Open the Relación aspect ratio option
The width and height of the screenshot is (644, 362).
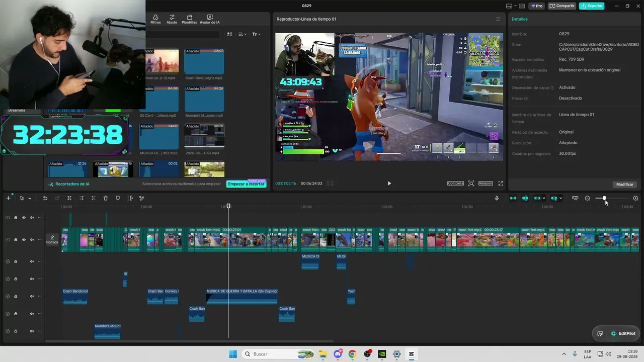[486, 184]
